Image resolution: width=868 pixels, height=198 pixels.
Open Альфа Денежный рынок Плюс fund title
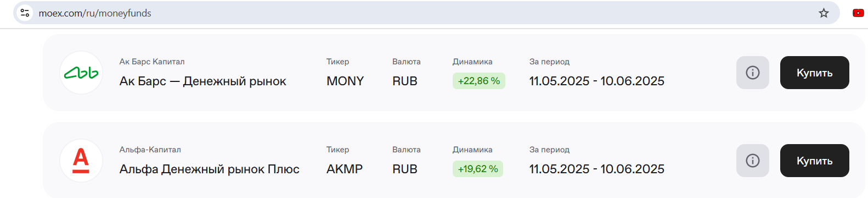[x=210, y=169]
